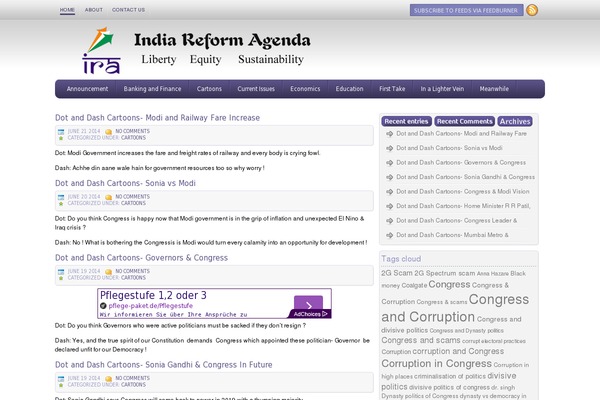600x400 pixels.
Task: Click arrow icon beside Sonia vs Modi entry
Action: (390, 149)
